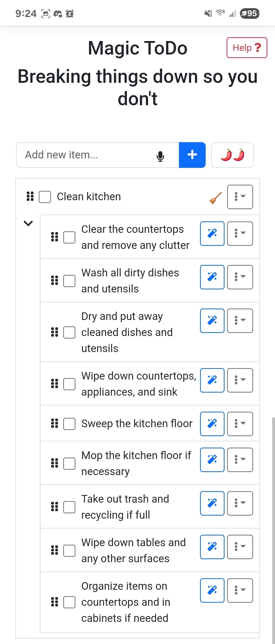Click magic wand for Sweep the kitchen floor
275x644 pixels.
[212, 424]
